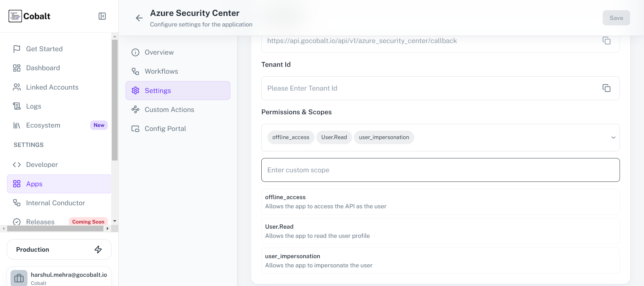Copy the callback URL

point(606,41)
